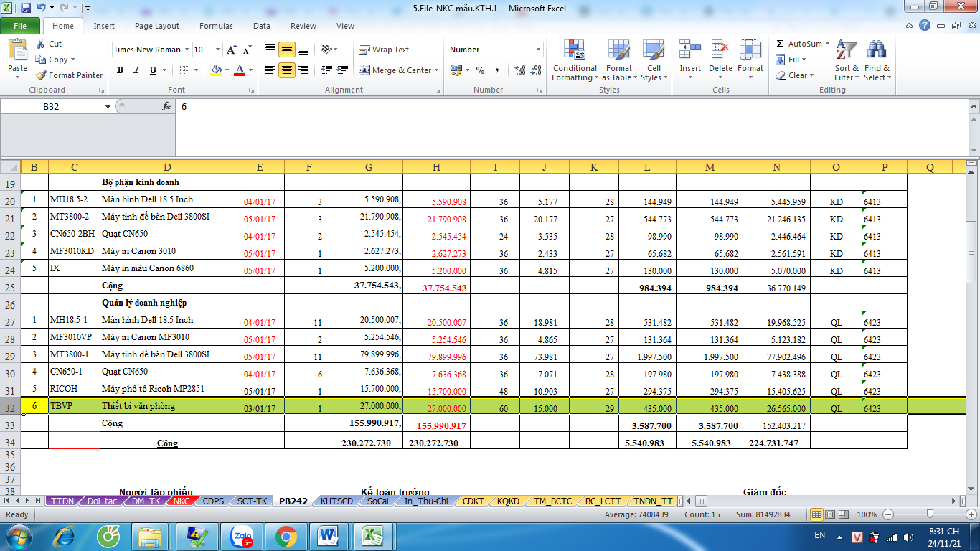Apply percent style to the cell
Viewport: 980px width, 551px height.
tap(480, 70)
